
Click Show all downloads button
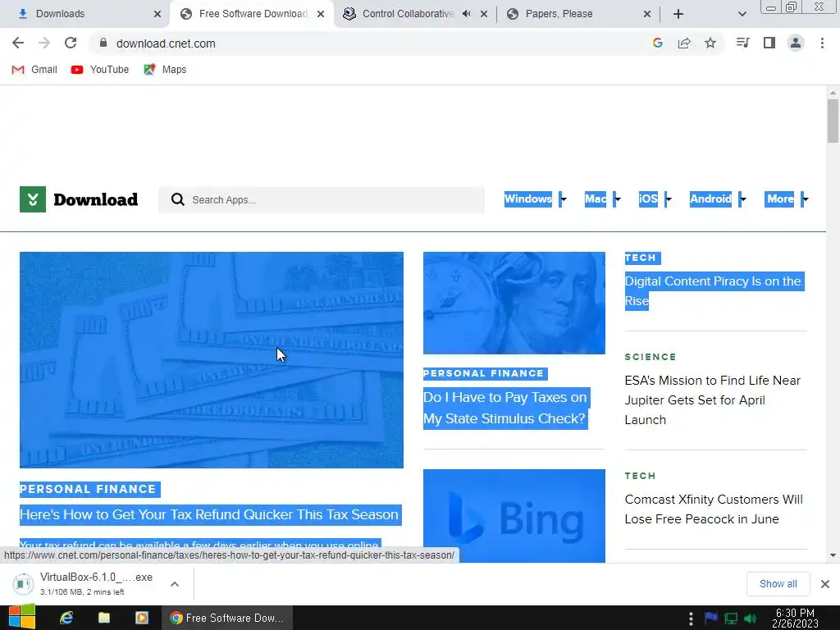pos(778,584)
